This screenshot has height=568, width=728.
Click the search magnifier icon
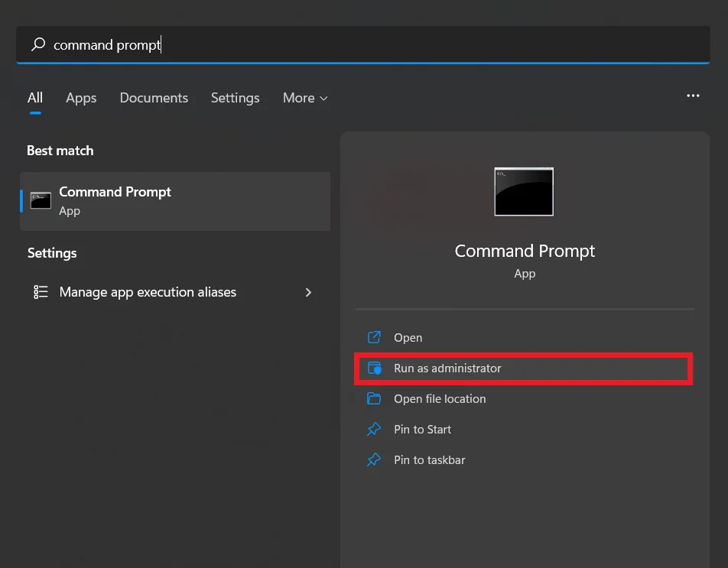(38, 45)
